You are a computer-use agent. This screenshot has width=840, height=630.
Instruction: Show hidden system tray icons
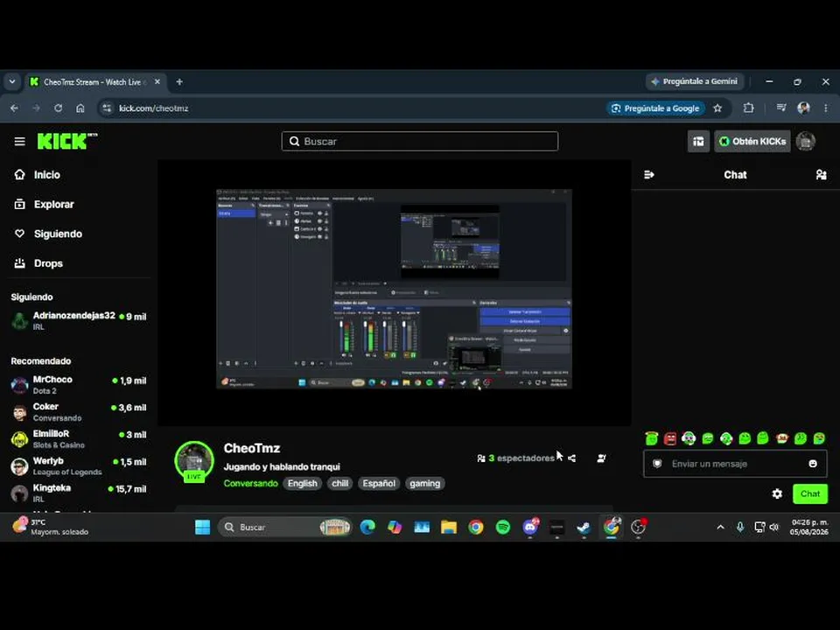coord(720,527)
